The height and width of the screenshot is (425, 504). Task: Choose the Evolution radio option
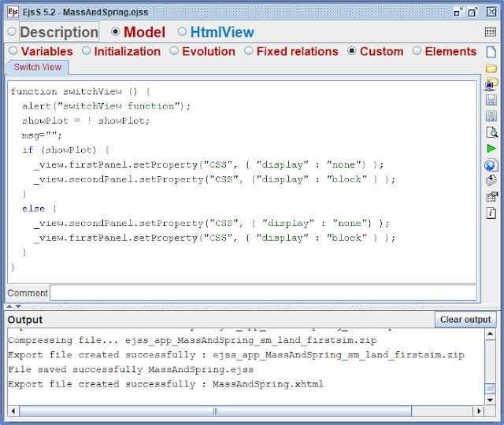coord(174,50)
